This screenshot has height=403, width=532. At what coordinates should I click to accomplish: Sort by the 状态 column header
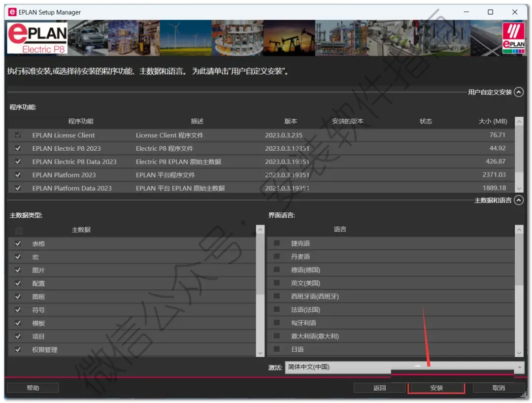(x=426, y=121)
